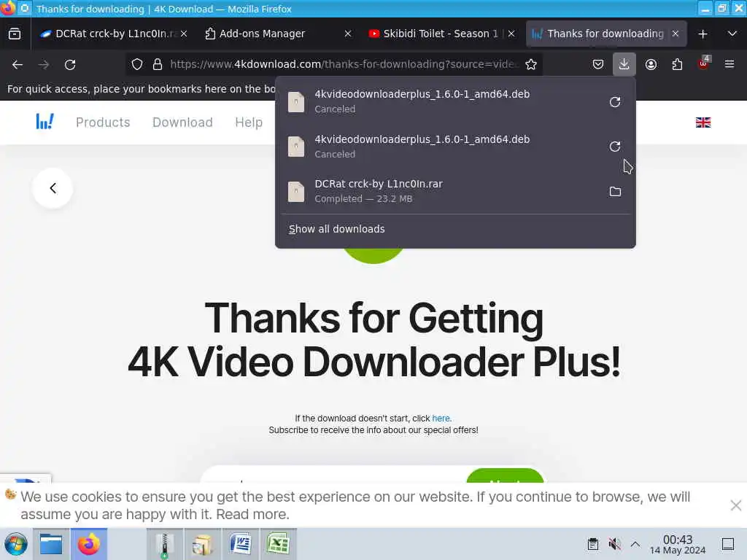Open the Help menu on website
Viewport: 747px width, 560px height.
[249, 122]
